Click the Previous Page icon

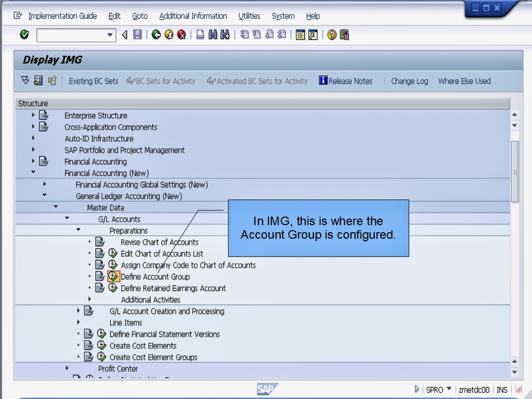point(257,34)
